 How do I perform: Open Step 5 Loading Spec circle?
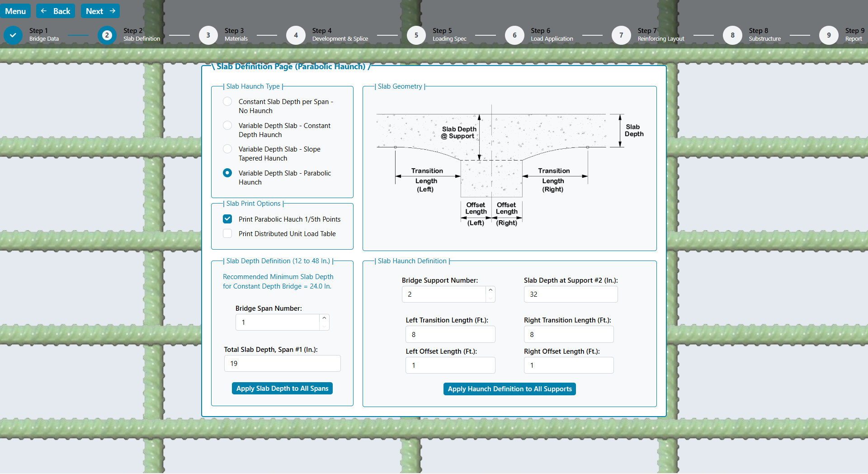pyautogui.click(x=416, y=35)
